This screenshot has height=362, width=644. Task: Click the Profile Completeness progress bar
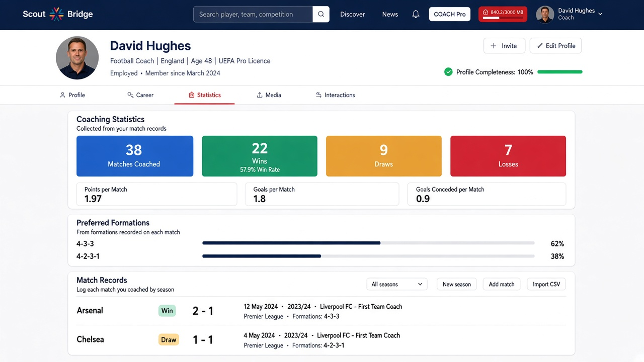click(560, 72)
